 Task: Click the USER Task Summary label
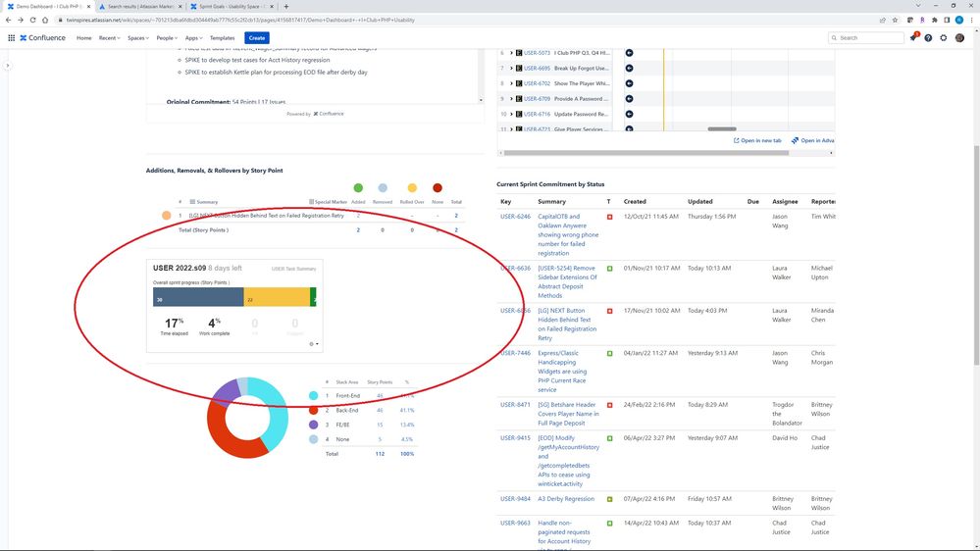coord(293,269)
